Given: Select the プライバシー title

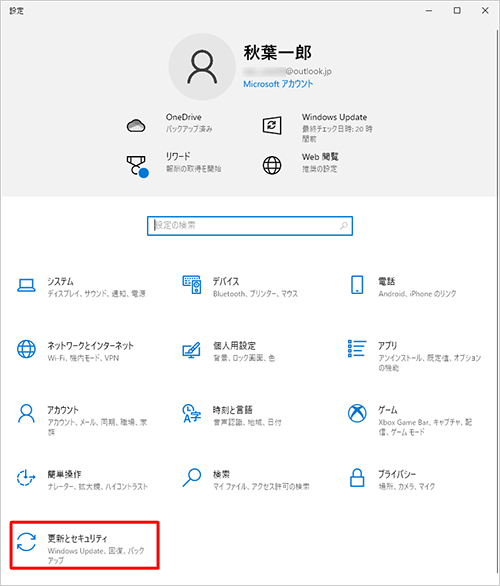Looking at the screenshot, I should (x=397, y=474).
